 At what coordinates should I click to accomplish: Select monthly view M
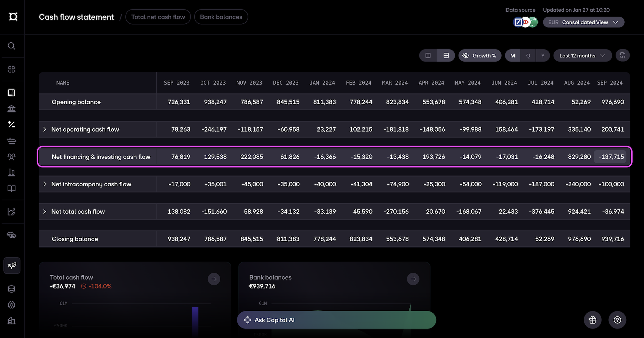point(513,56)
